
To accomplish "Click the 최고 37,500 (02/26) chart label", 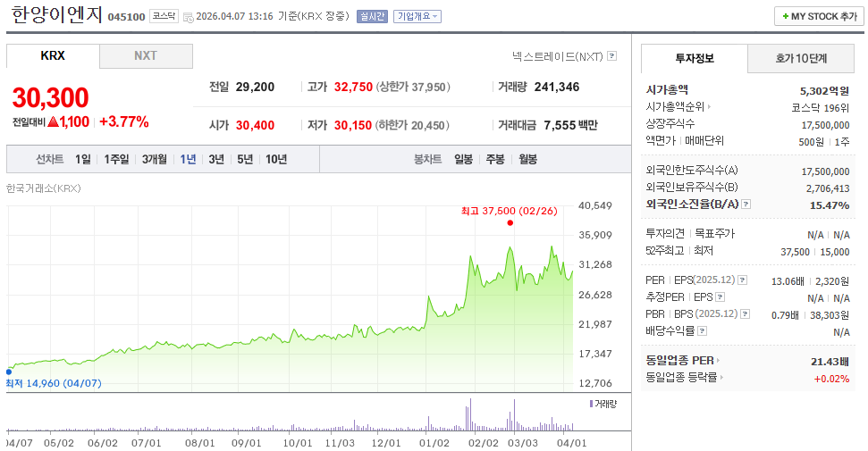I will coord(510,211).
